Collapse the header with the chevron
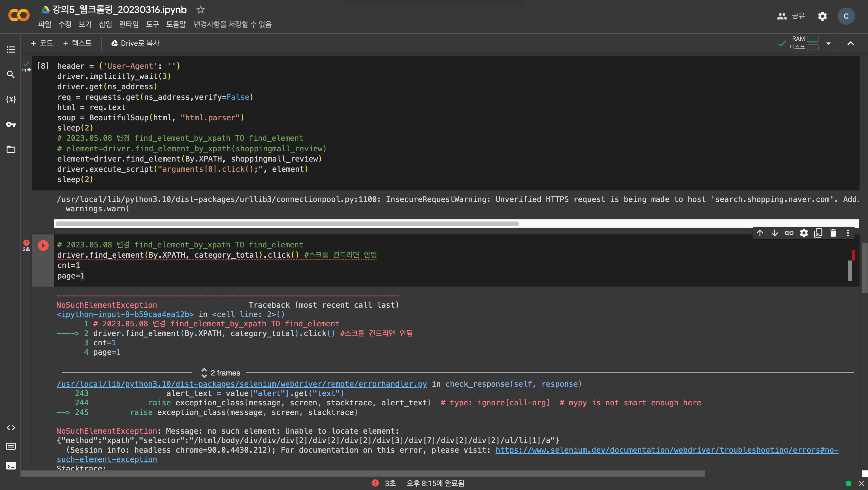Screen dimensions: 868x490 coord(851,43)
